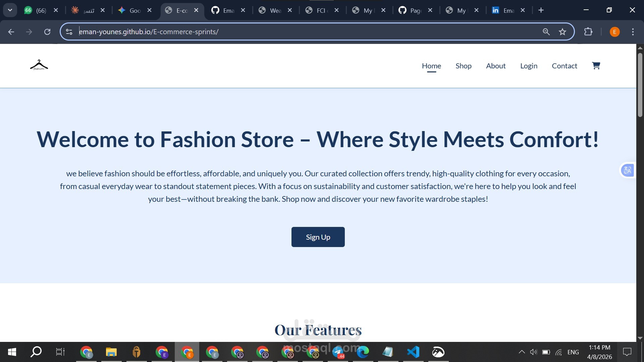Screen dimensions: 644x362
Task: Open the About page link
Action: (x=495, y=66)
